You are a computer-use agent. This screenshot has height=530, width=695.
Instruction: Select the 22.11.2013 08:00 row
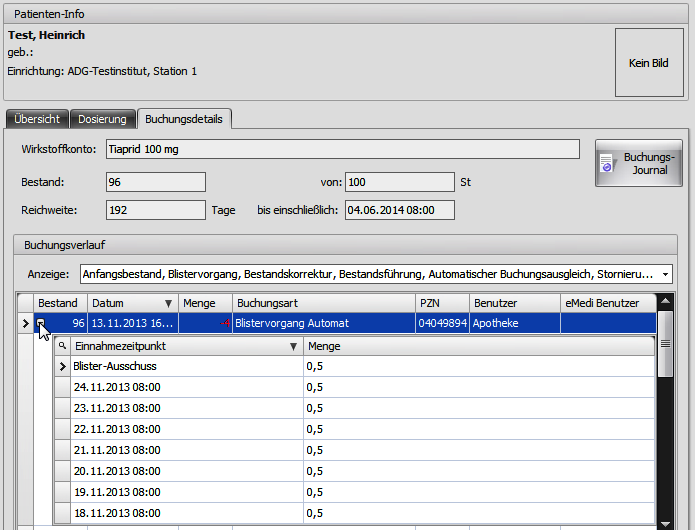[355, 429]
